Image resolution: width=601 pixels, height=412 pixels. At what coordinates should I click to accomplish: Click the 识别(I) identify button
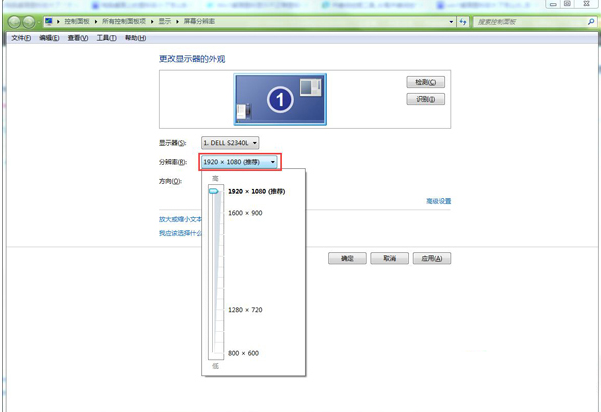click(x=425, y=99)
